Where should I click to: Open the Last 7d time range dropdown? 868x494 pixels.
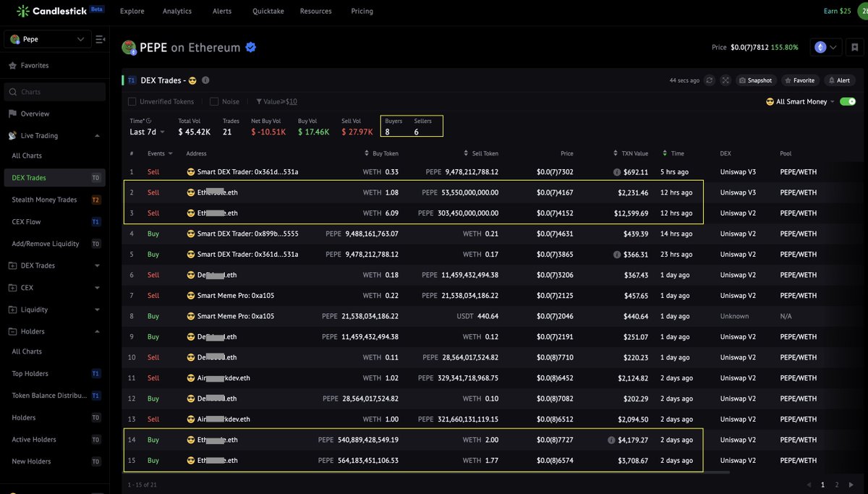147,132
